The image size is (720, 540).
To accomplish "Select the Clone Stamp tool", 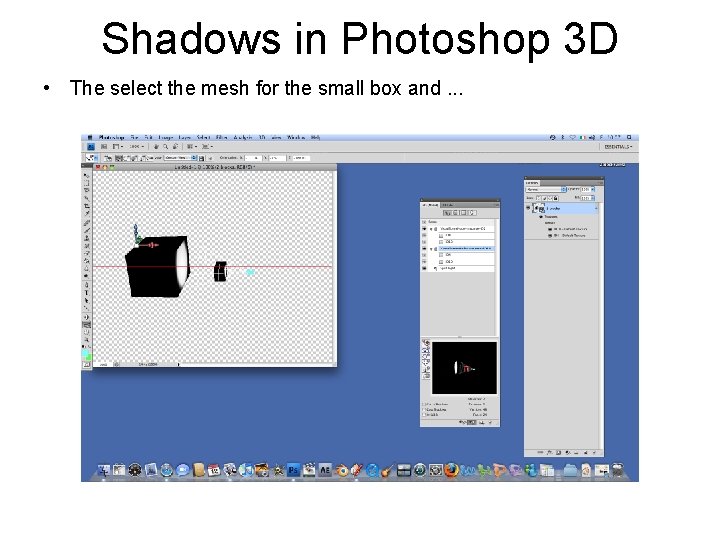I will (x=86, y=238).
